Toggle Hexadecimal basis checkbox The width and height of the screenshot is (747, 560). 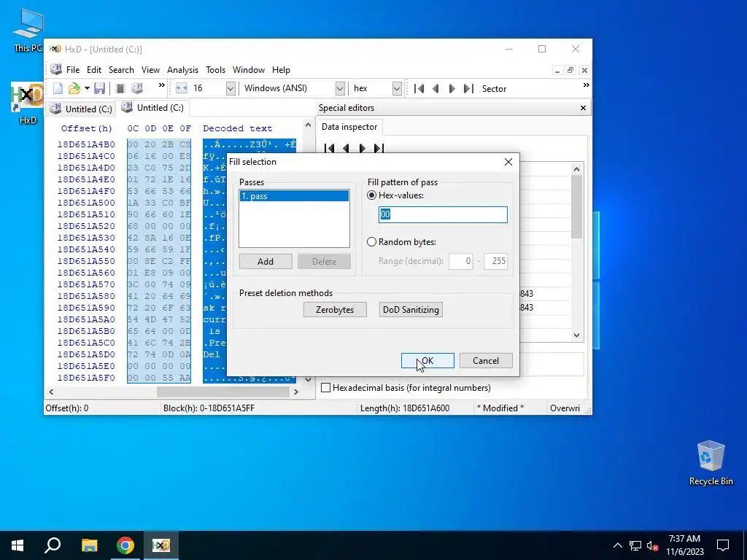(326, 388)
